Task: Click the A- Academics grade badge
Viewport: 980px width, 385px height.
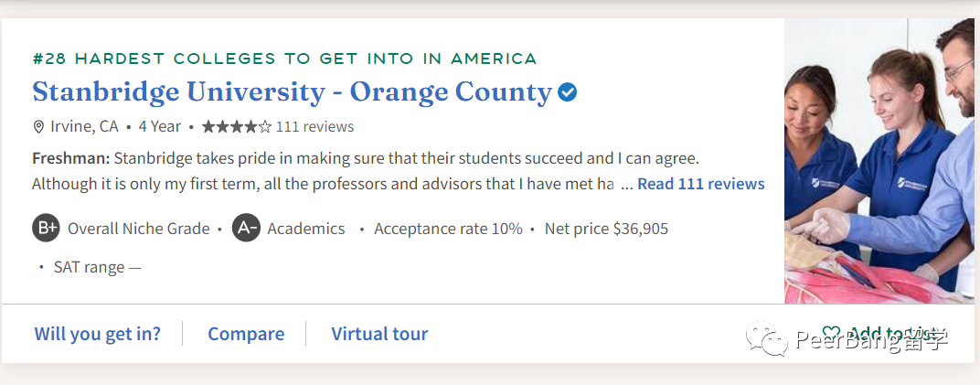Action: coord(246,229)
